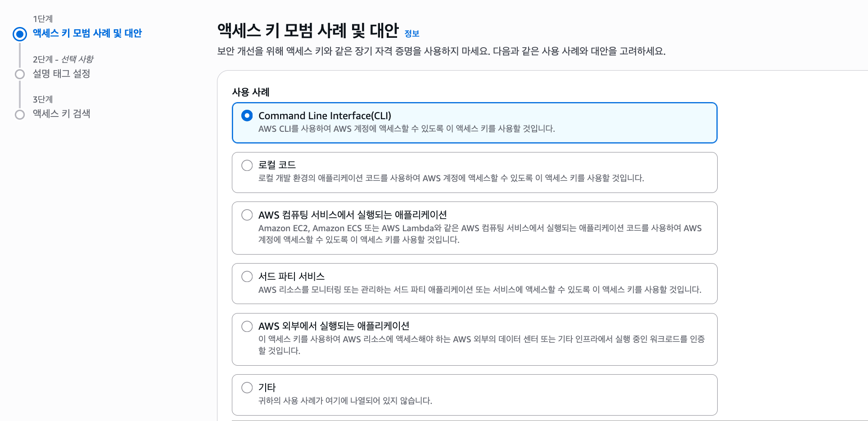Click the Command Line Interface option description text

tap(406, 129)
